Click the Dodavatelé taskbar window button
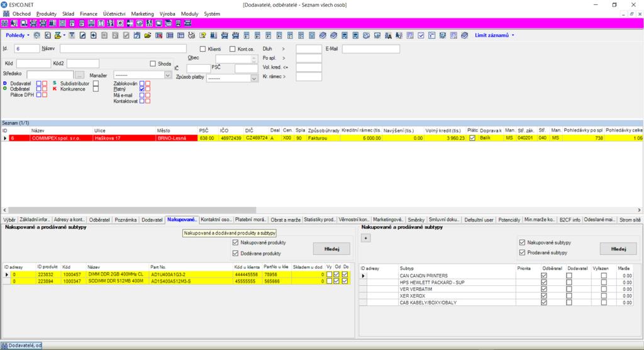 (x=21, y=346)
